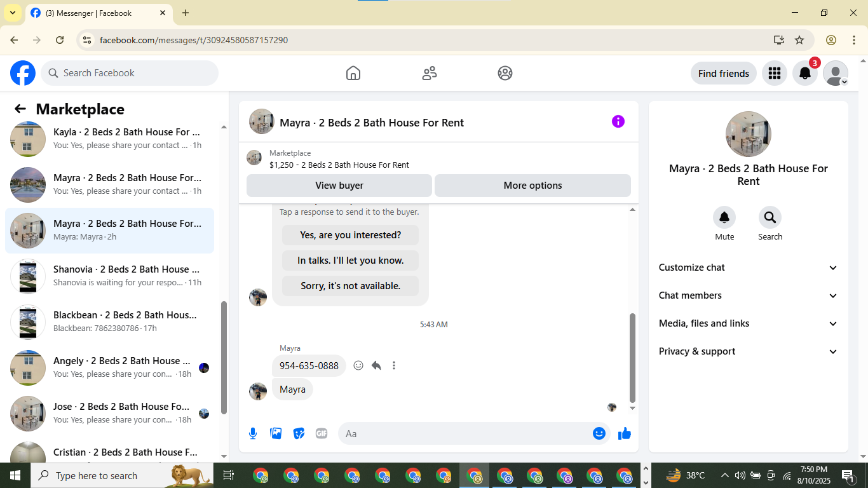This screenshot has width=868, height=488.
Task: Open Kayla's 2 Beds 2 Bath conversation
Action: pyautogui.click(x=110, y=139)
